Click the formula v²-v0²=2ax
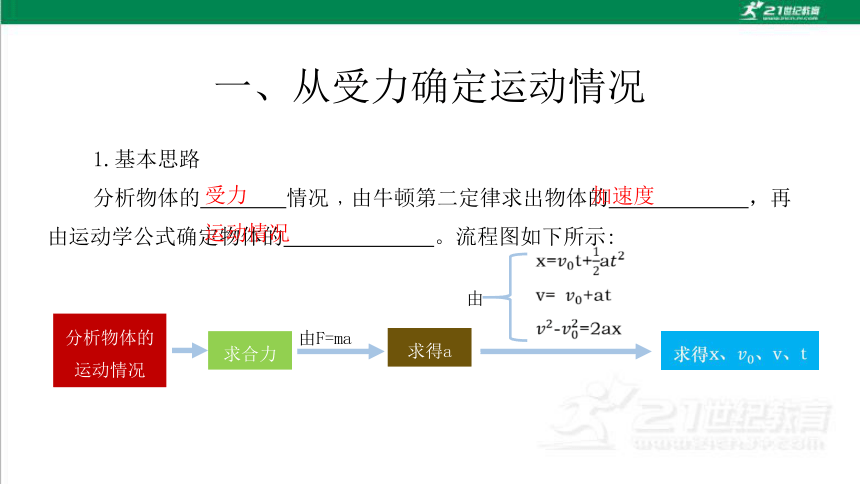Image resolution: width=860 pixels, height=484 pixels. click(x=579, y=328)
